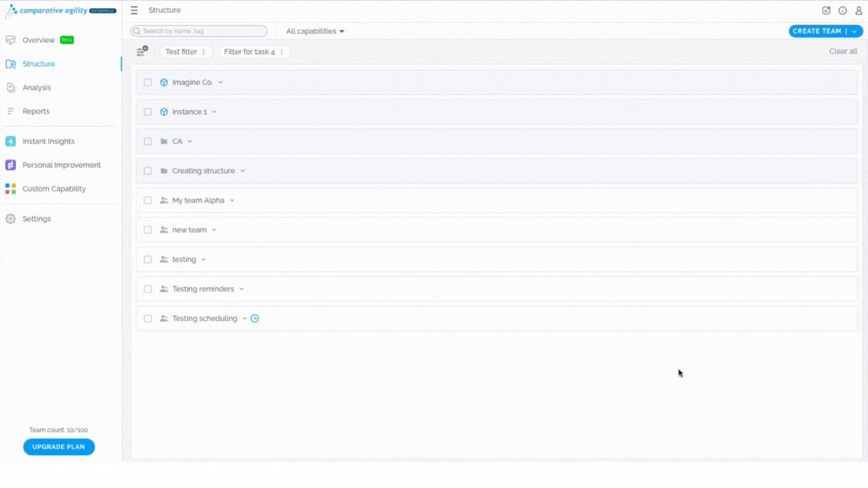Open Test filter options menu dots

[203, 51]
